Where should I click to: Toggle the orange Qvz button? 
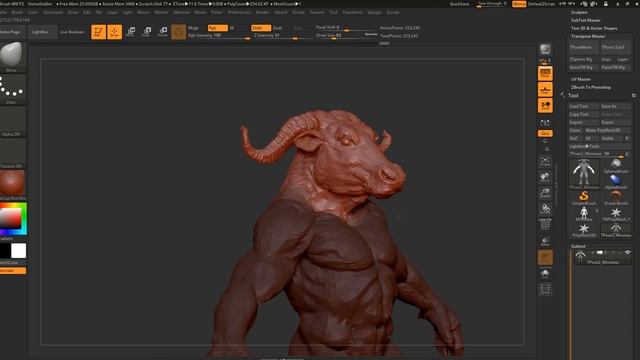click(x=545, y=133)
